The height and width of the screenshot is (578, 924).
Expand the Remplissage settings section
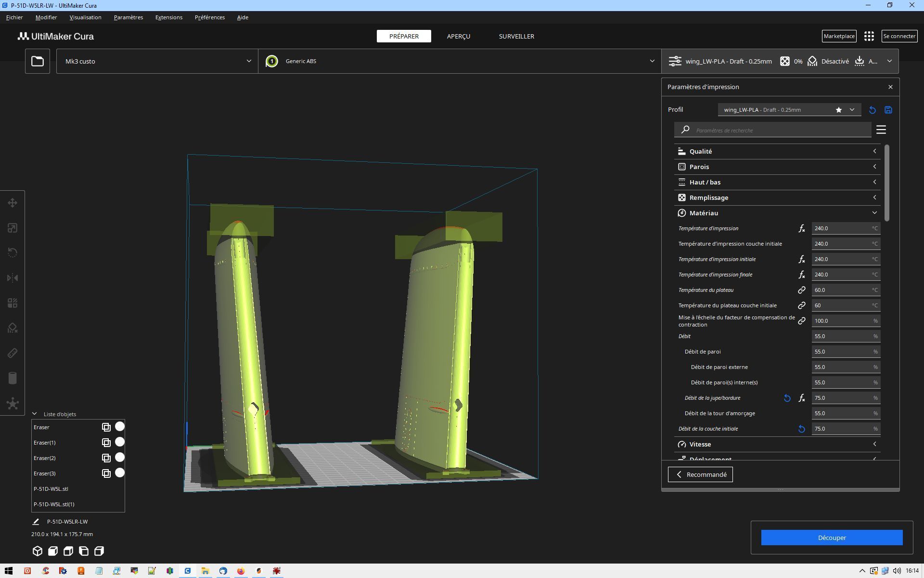tap(778, 197)
